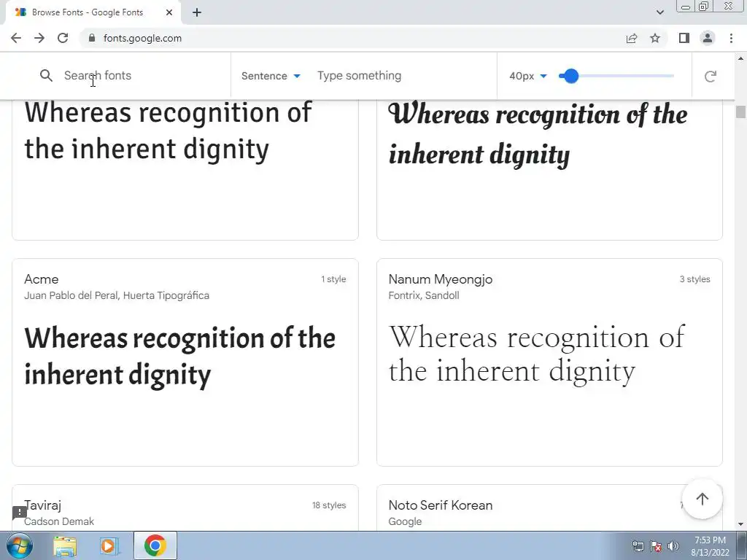This screenshot has width=747, height=560.
Task: Open Windows Explorer from taskbar
Action: click(65, 545)
